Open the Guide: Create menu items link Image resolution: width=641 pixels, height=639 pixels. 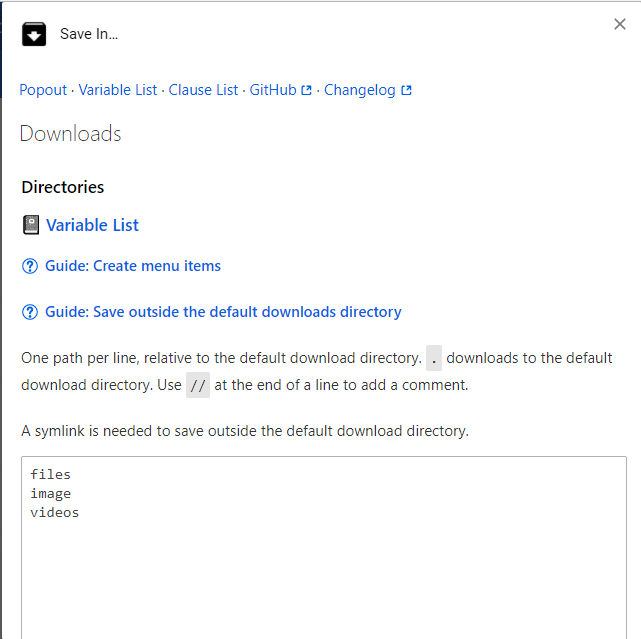[133, 266]
